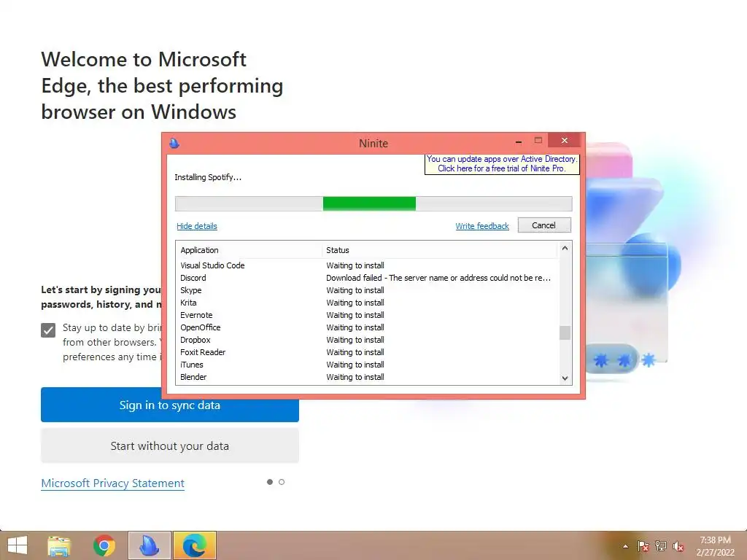Choose Start without your data
The image size is (747, 560).
pos(169,446)
